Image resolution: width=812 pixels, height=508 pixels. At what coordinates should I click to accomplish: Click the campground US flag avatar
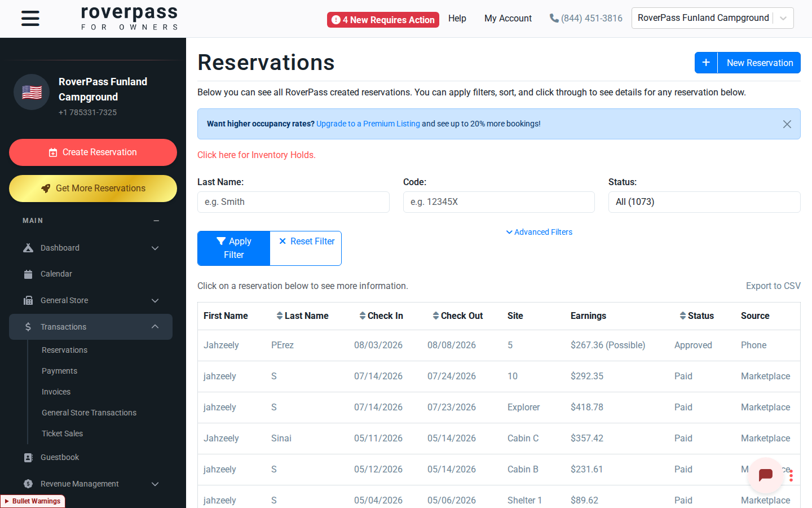click(x=32, y=92)
